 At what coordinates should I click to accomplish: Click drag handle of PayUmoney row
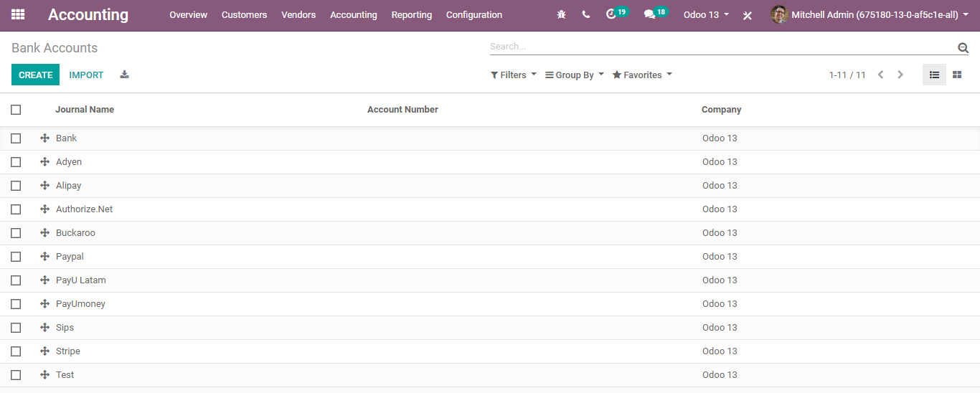tap(44, 303)
